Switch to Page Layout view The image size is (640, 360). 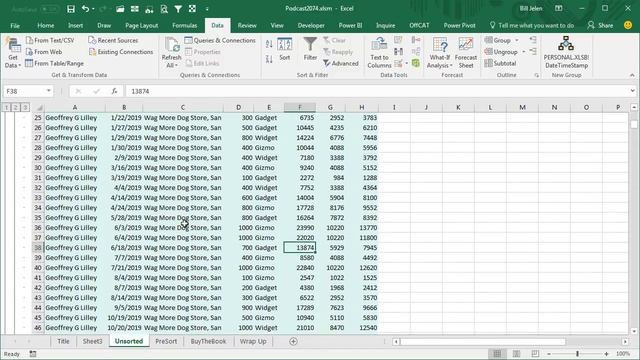point(516,354)
